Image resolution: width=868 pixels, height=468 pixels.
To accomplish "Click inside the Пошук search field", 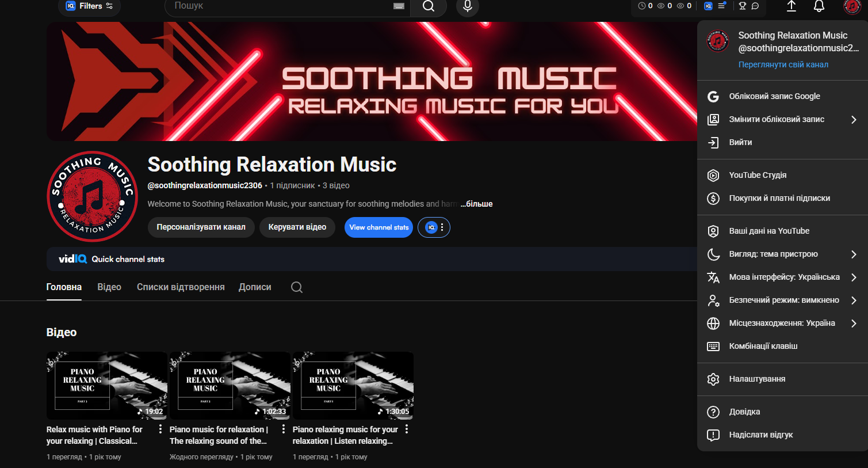I will coord(276,6).
